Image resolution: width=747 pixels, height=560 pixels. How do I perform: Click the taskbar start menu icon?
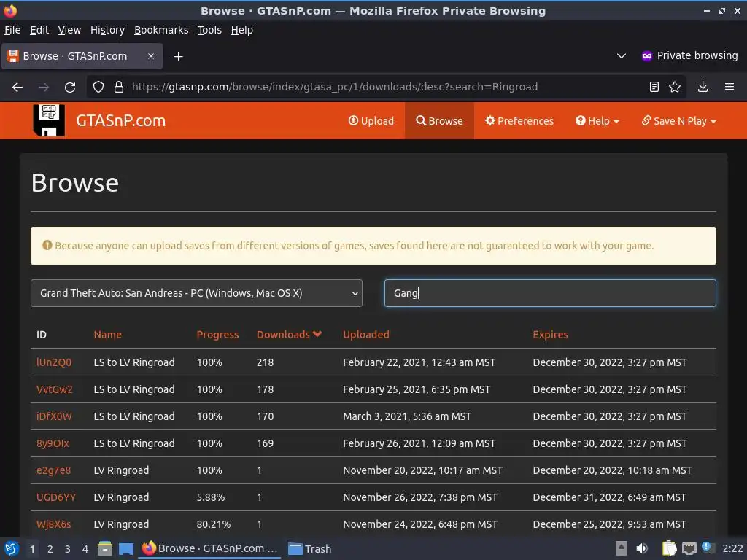12,548
